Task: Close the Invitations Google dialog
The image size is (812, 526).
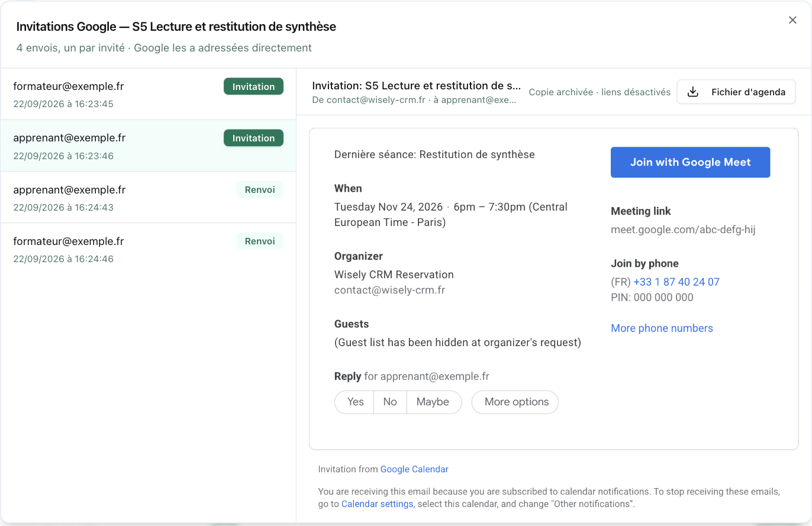Action: point(792,20)
